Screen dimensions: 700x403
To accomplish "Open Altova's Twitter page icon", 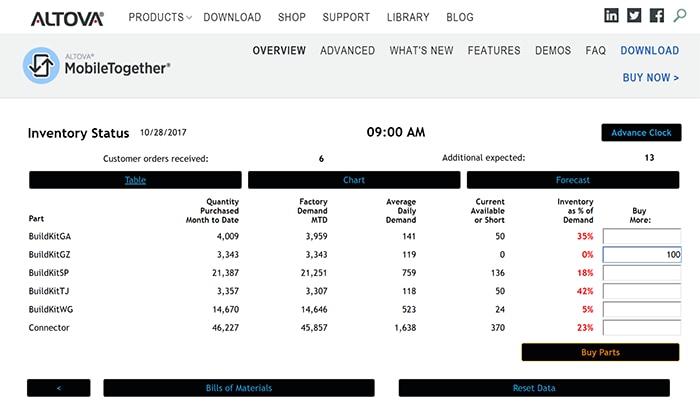I will coord(634,16).
